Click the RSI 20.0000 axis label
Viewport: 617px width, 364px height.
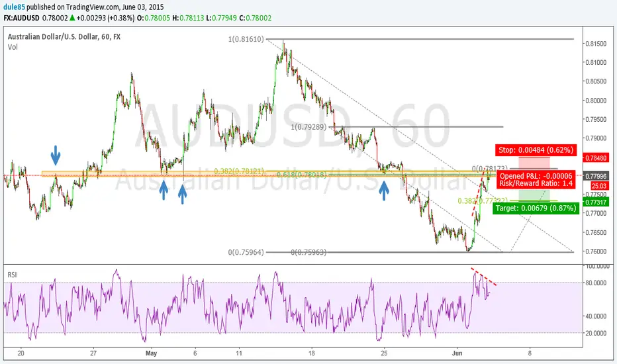click(x=597, y=333)
